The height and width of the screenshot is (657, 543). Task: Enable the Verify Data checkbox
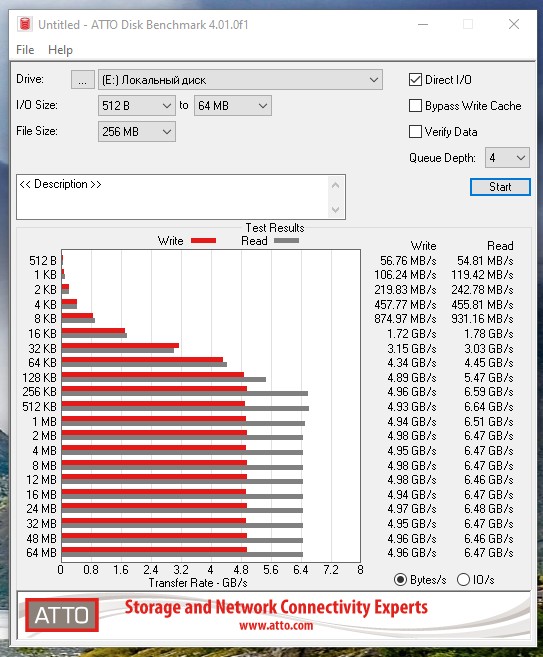415,132
